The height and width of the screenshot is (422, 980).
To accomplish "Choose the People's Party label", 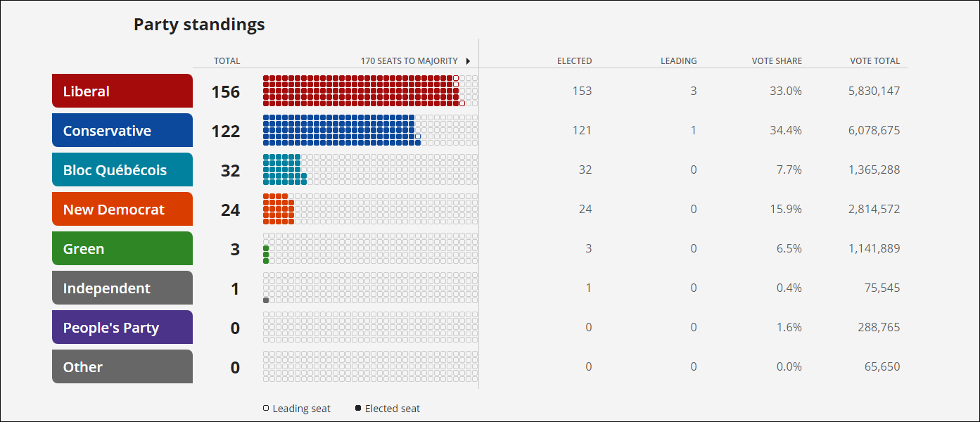I will coord(122,327).
